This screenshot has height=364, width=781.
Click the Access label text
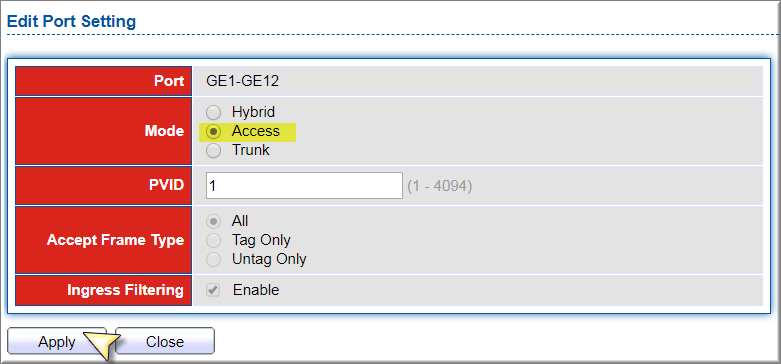coord(256,131)
